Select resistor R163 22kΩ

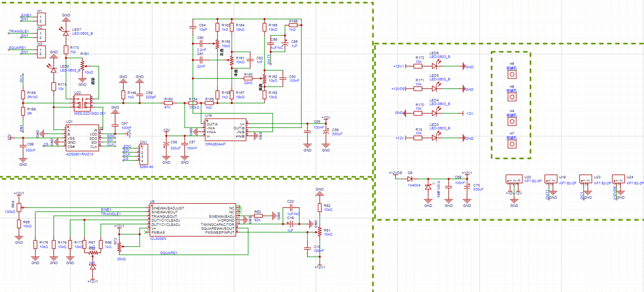tap(248, 78)
